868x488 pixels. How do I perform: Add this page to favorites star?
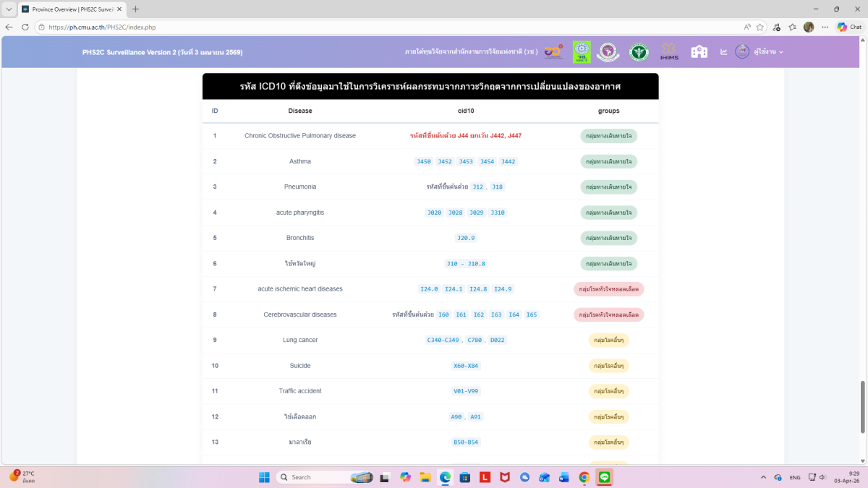[x=760, y=27]
